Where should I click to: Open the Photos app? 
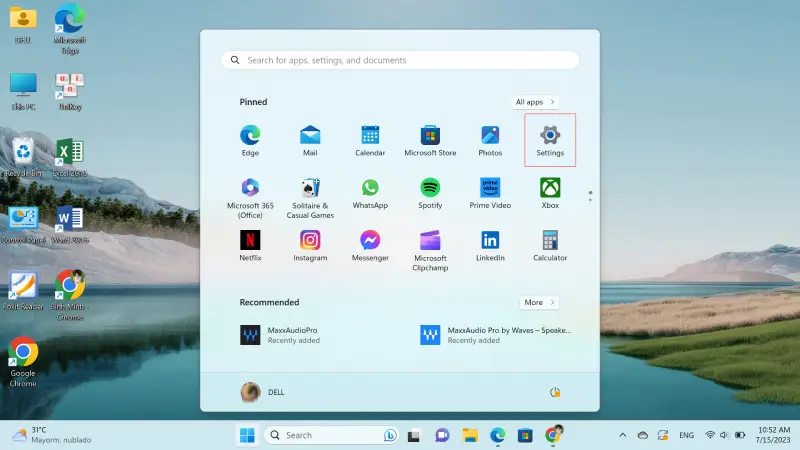pos(490,140)
